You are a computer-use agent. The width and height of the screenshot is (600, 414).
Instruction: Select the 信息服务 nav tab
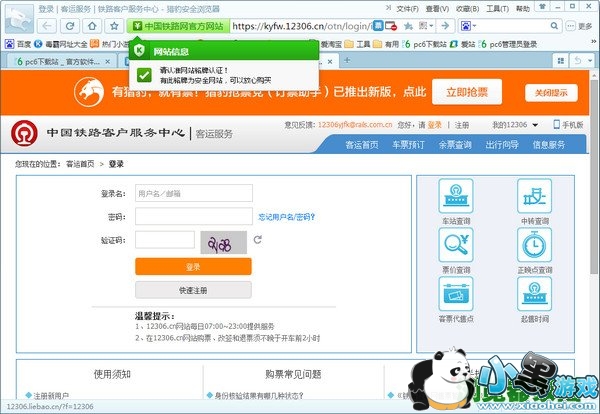[549, 145]
